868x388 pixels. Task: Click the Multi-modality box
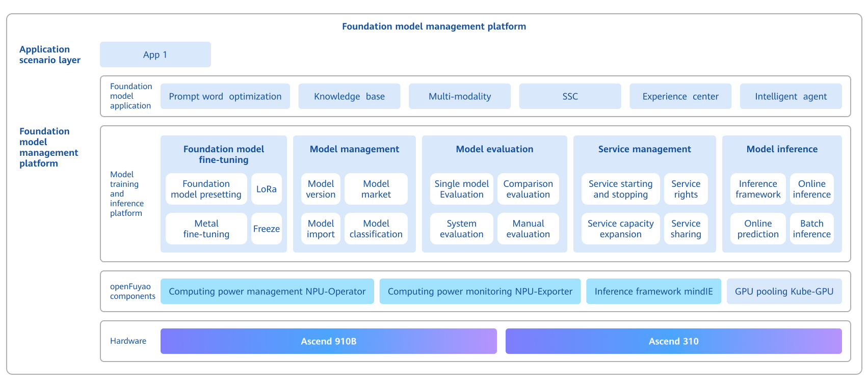(459, 96)
